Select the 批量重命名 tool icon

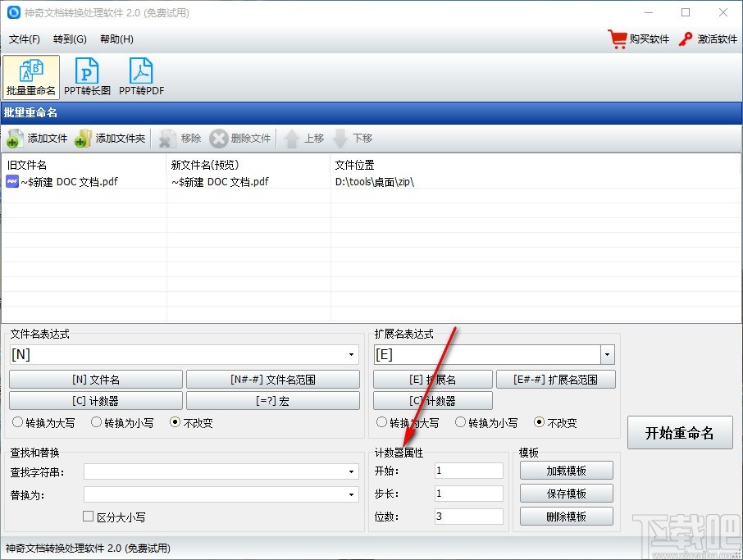pos(31,77)
